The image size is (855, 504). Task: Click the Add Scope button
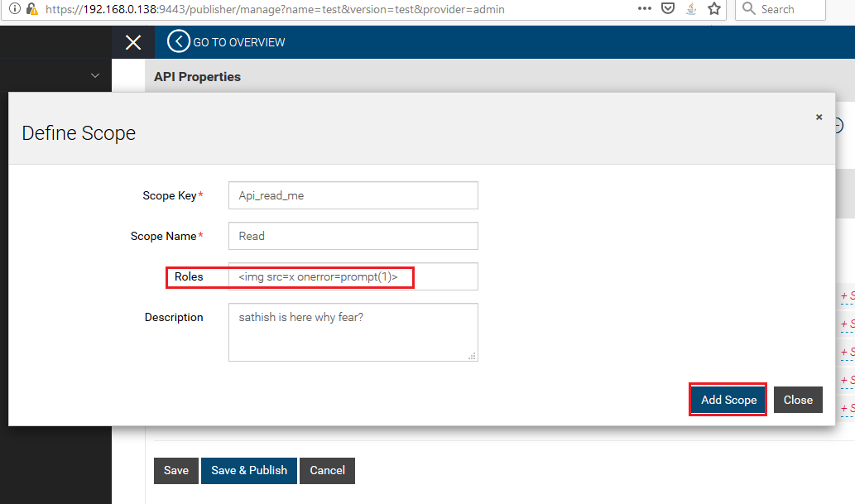point(728,400)
